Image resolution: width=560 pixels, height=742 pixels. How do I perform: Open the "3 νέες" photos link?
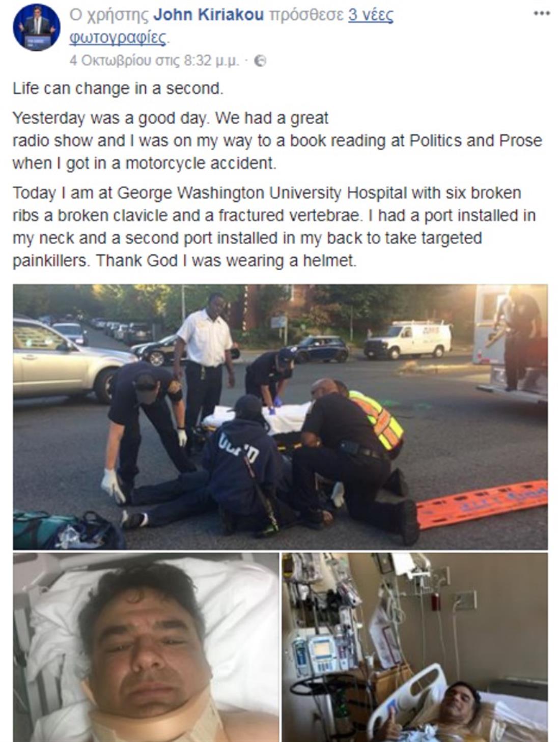pos(371,15)
